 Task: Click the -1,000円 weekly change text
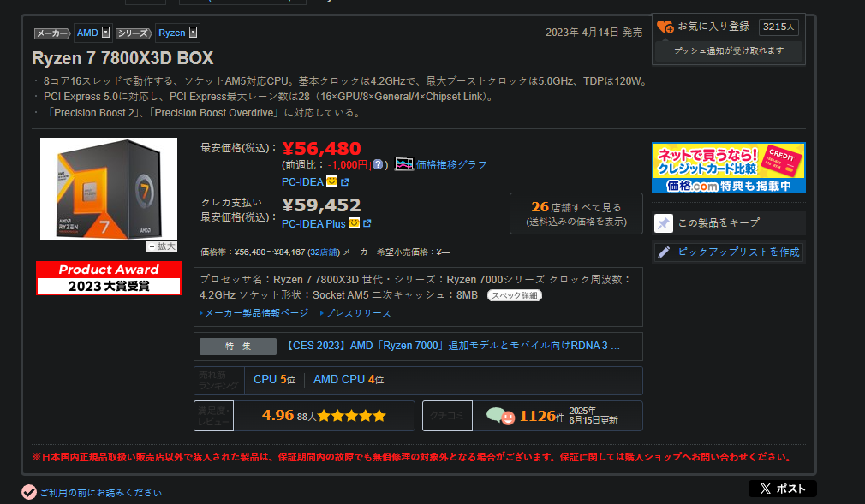(x=349, y=165)
